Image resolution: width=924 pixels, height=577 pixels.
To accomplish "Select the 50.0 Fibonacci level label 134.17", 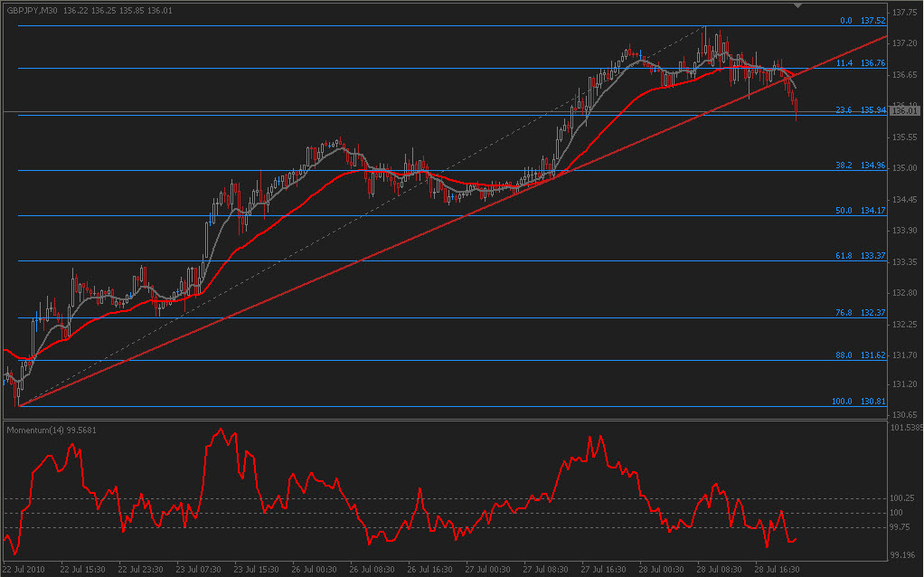I will point(860,211).
